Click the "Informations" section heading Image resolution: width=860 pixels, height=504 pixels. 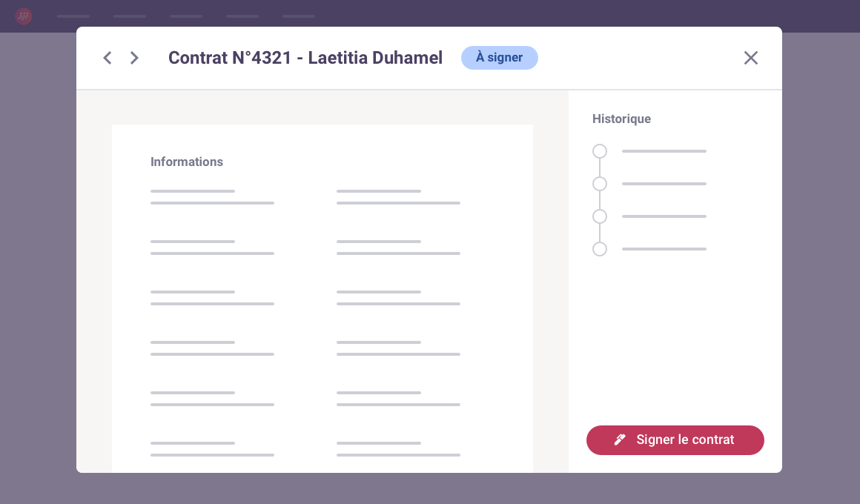pyautogui.click(x=187, y=162)
